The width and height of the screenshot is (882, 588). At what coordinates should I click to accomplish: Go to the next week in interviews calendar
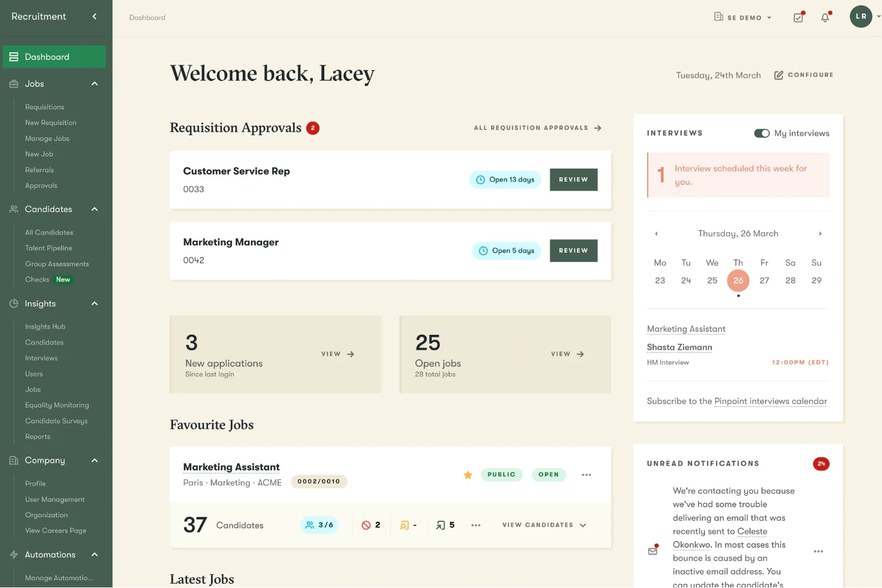pyautogui.click(x=820, y=234)
